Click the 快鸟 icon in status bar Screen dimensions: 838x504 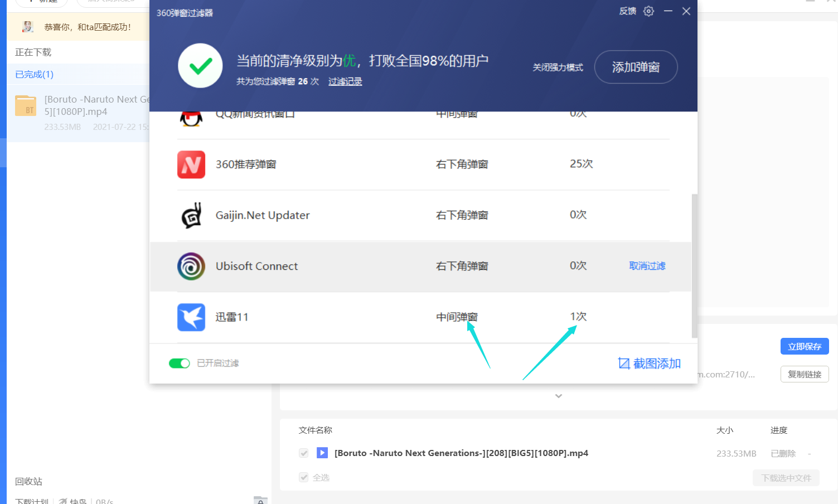click(x=63, y=501)
